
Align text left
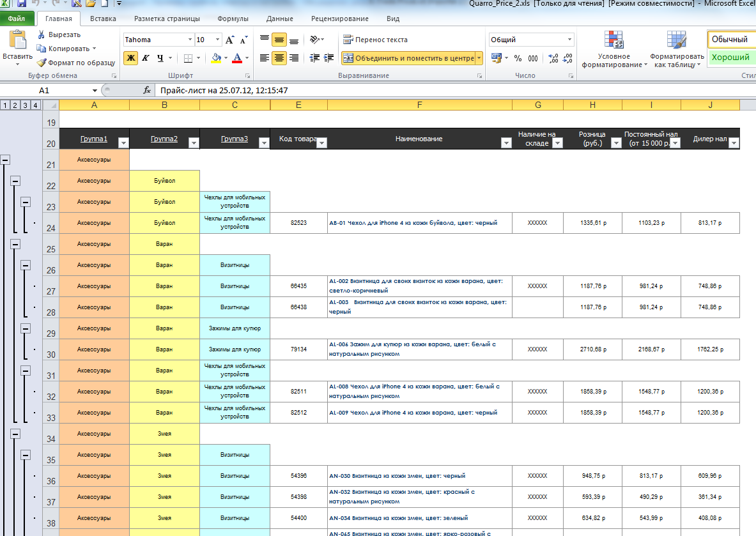[x=265, y=58]
